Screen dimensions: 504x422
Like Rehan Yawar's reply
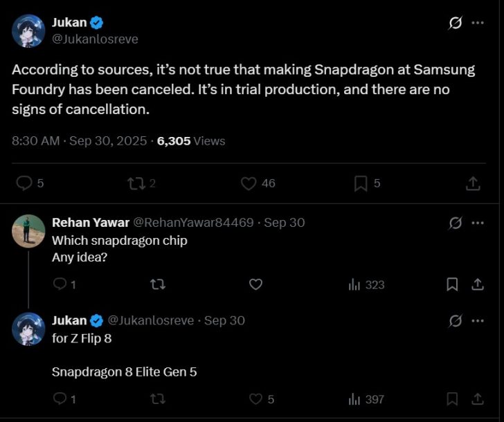click(255, 284)
